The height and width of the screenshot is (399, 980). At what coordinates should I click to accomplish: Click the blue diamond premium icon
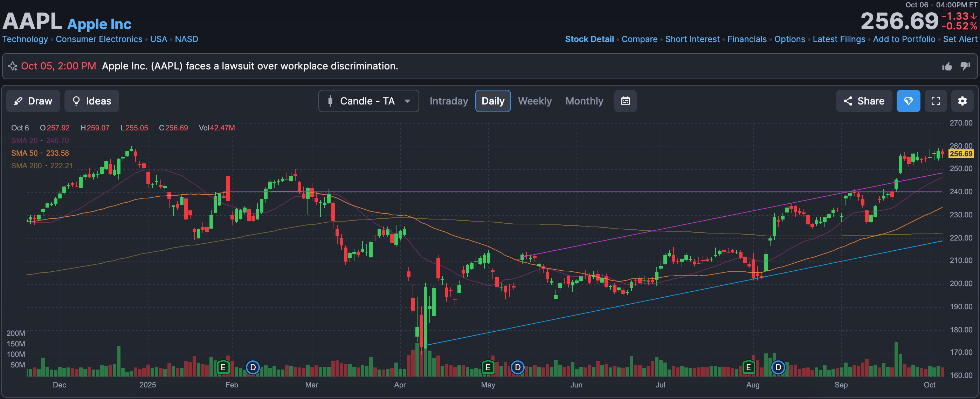pos(908,101)
